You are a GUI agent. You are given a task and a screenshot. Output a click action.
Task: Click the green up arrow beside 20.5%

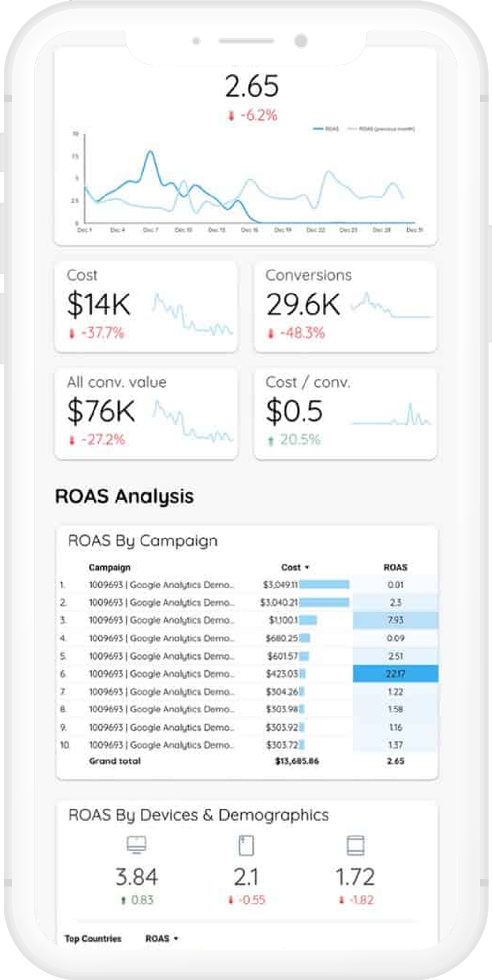[270, 441]
